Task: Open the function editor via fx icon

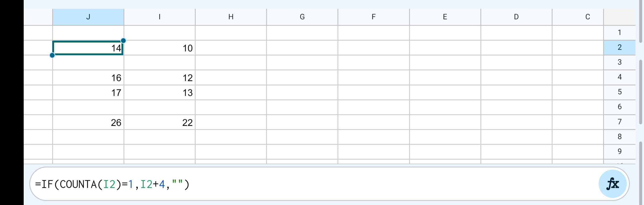Action: (612, 184)
